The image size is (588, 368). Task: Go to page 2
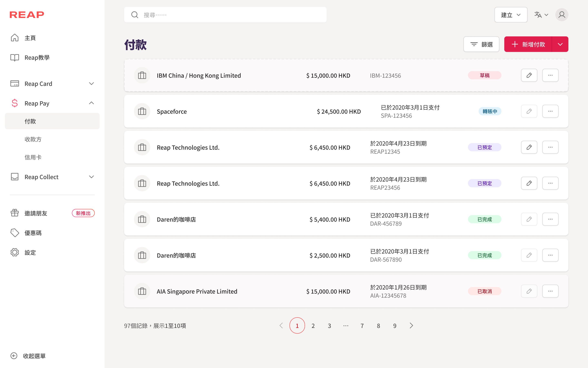313,326
